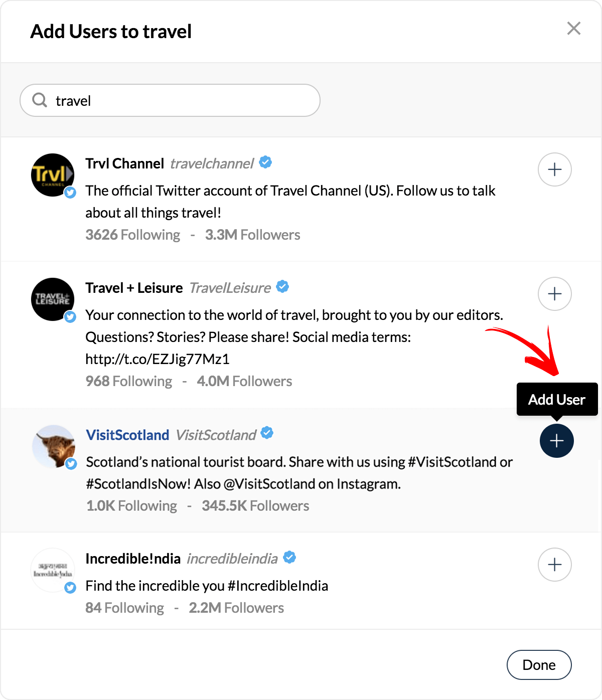Focus the travel search field
Image resolution: width=602 pixels, height=700 pixels.
pos(181,101)
